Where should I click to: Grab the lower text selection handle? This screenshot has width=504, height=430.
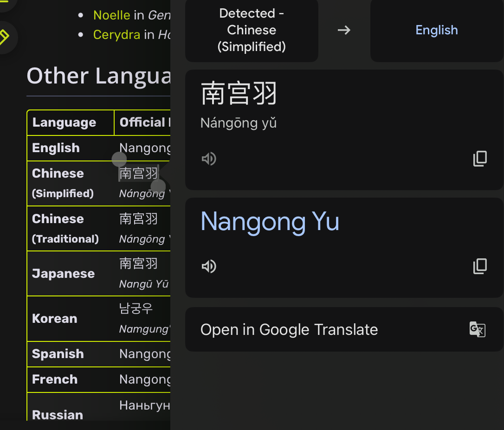pyautogui.click(x=158, y=186)
